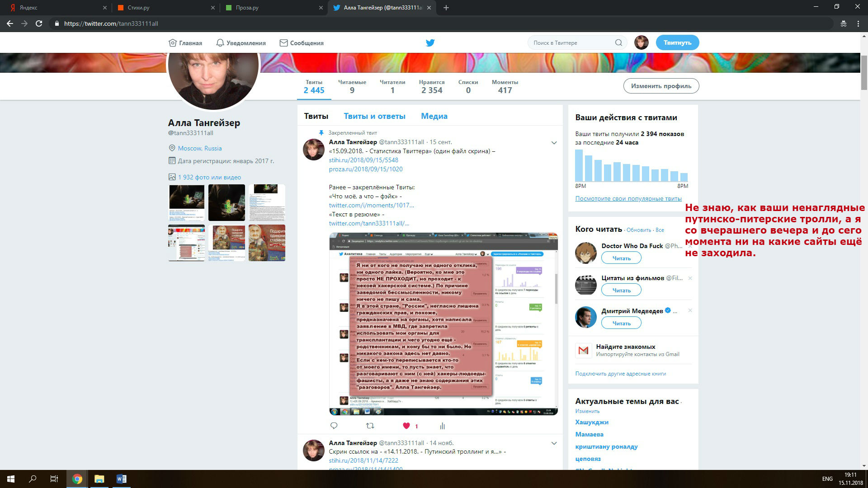Open taskbar search magnifier

33,479
